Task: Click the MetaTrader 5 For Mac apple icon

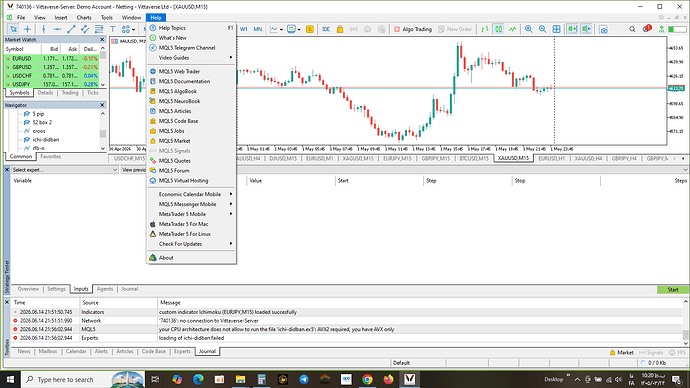Action: 153,224
